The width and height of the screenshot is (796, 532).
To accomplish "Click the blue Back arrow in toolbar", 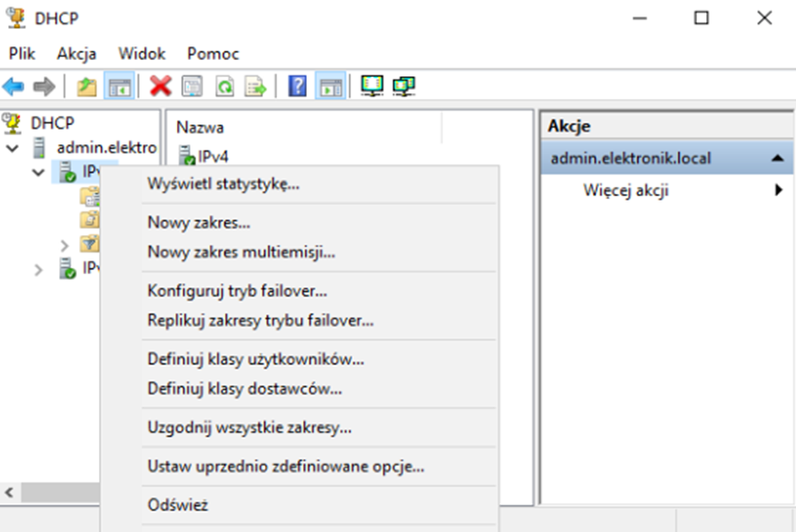I will (14, 86).
